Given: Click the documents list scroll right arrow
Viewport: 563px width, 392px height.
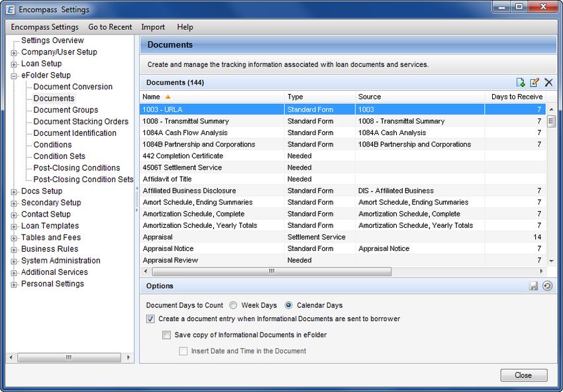Looking at the screenshot, I should click(x=541, y=271).
